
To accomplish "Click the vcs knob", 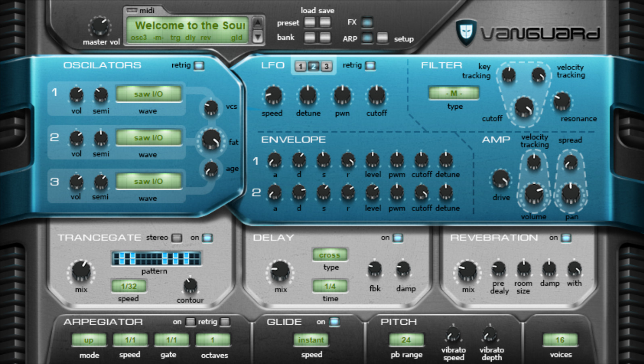I will [x=211, y=108].
